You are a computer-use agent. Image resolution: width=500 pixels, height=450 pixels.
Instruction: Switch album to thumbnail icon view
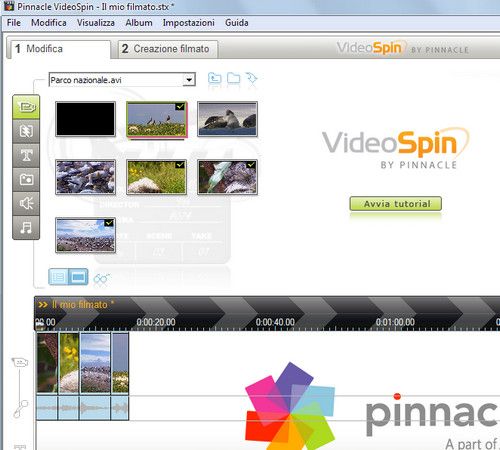coord(78,277)
